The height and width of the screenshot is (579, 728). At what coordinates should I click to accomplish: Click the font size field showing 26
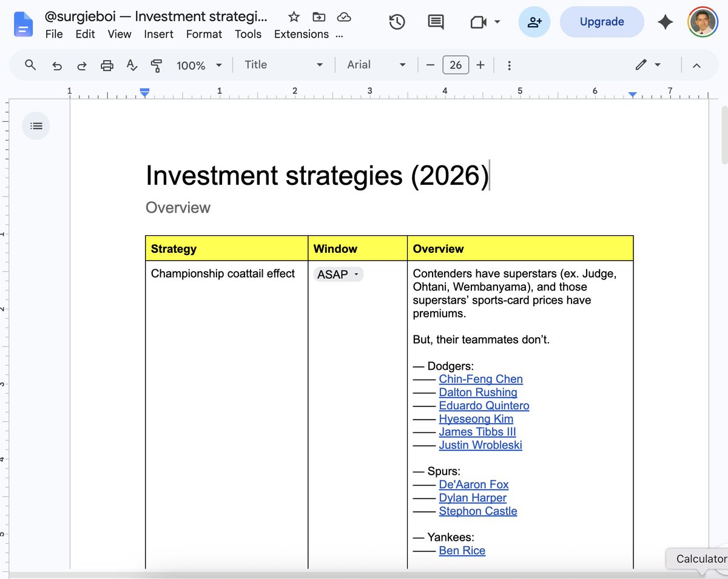pyautogui.click(x=456, y=65)
